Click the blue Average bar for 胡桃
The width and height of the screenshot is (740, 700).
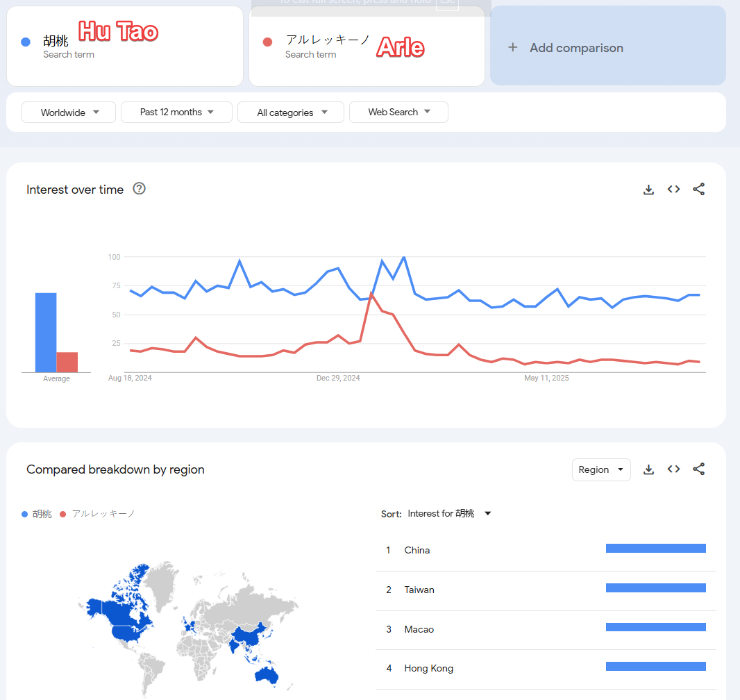(x=46, y=332)
